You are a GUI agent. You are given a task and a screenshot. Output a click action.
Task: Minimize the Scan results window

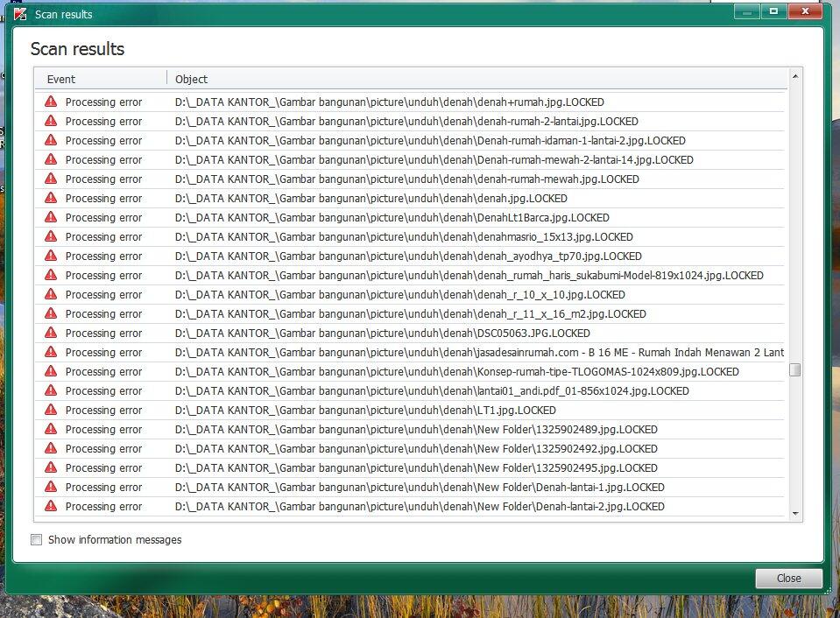click(x=746, y=11)
